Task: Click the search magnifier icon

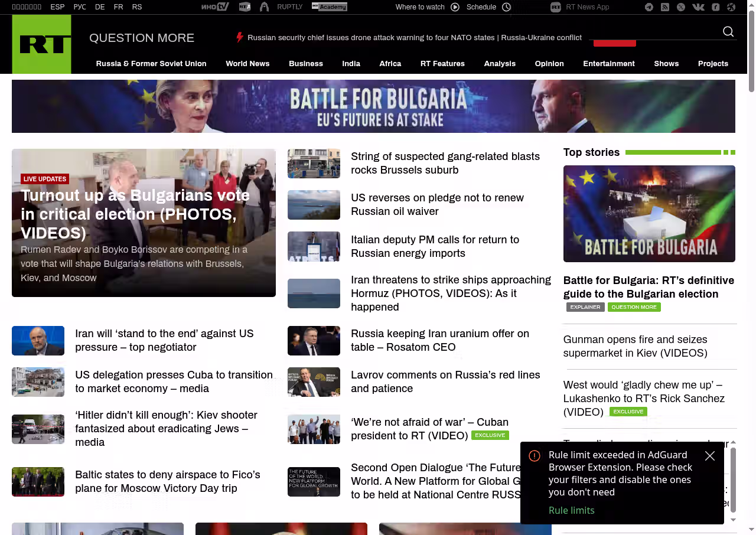Action: (728, 32)
